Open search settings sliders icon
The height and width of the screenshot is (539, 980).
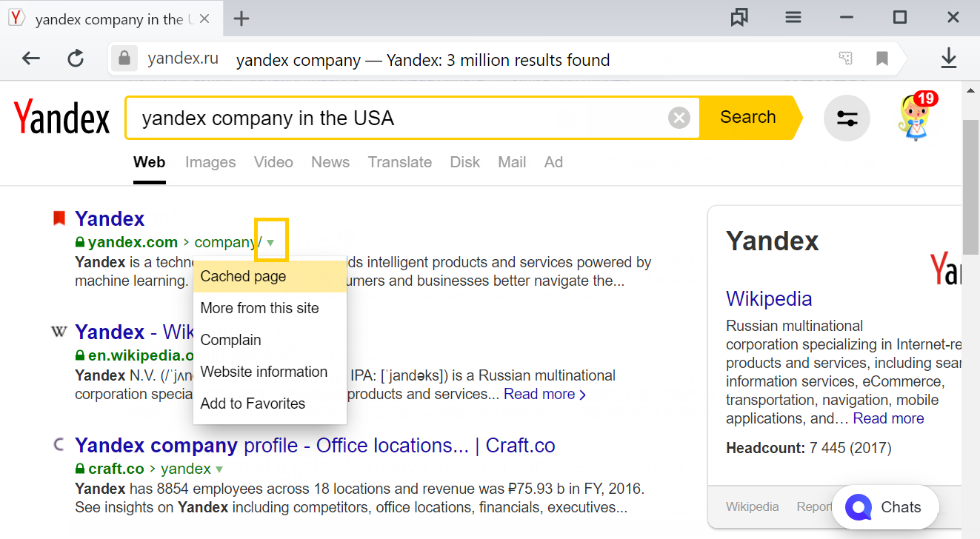tap(847, 118)
